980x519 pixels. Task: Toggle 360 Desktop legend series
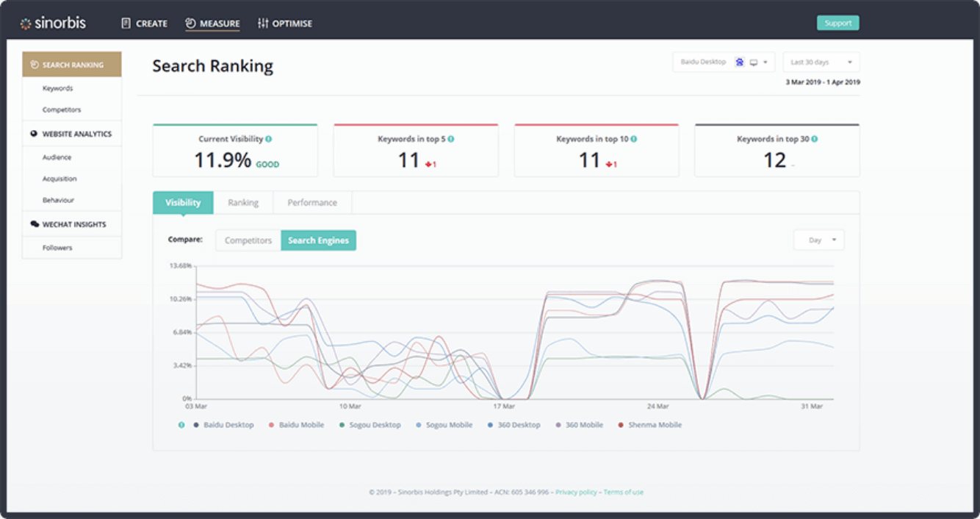514,425
